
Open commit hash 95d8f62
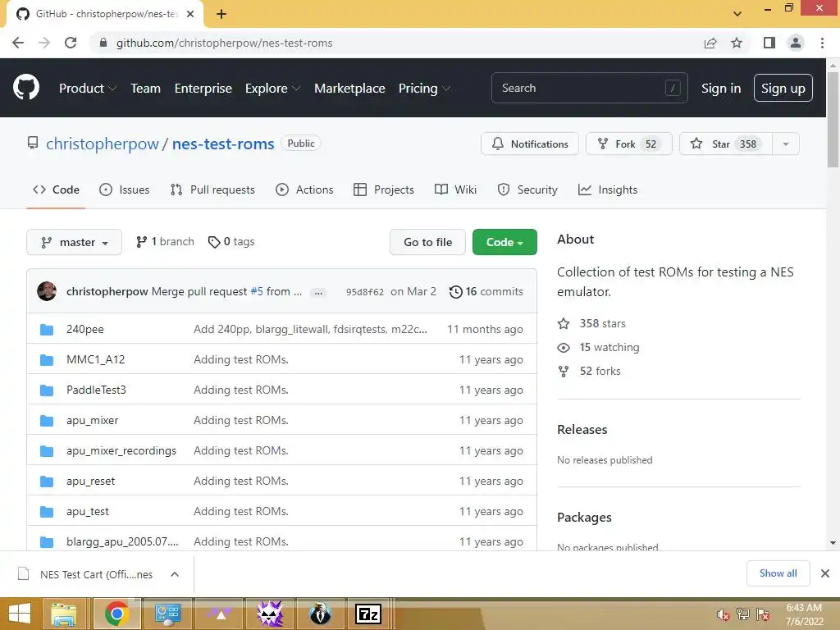365,292
